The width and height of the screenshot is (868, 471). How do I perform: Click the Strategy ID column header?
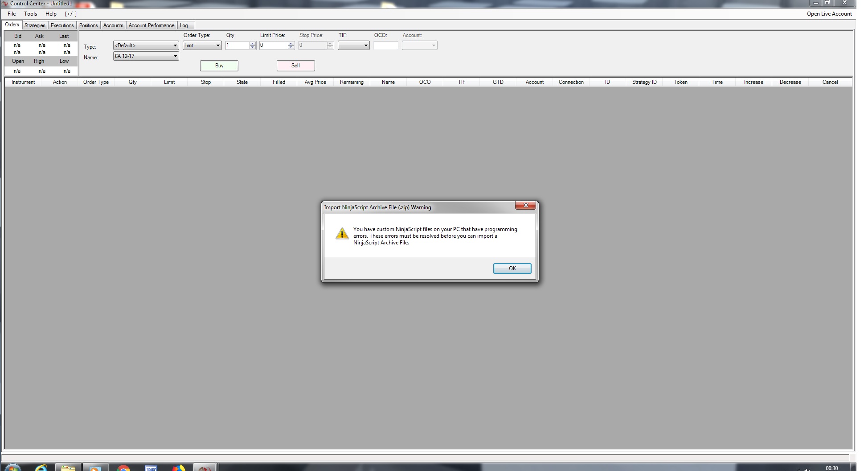(644, 82)
